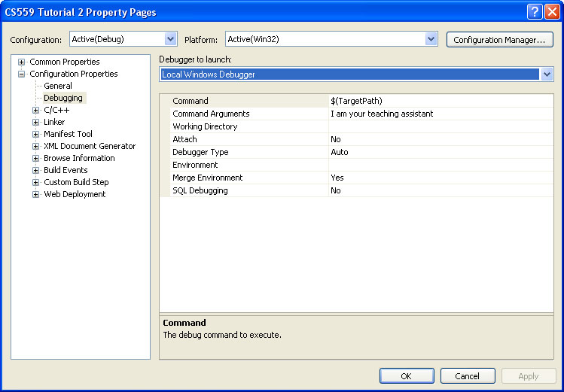564x392 pixels.
Task: Click the help question mark icon
Action: (535, 12)
